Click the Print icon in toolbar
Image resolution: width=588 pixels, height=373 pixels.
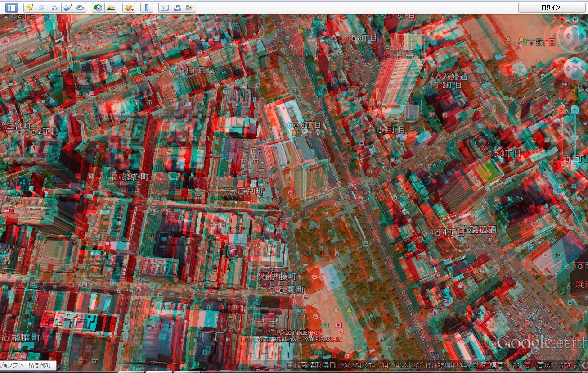coord(177,7)
